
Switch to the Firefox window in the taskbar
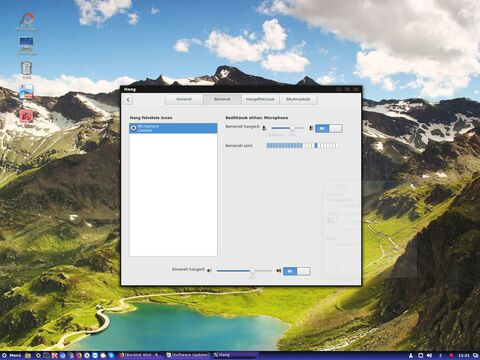click(x=141, y=356)
